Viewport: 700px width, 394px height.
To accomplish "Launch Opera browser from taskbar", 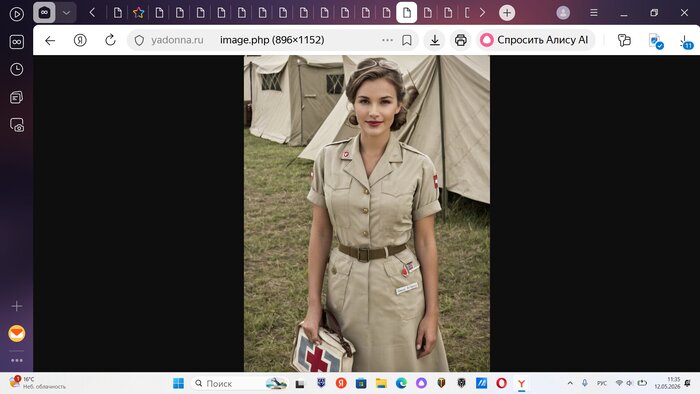I will click(x=501, y=383).
